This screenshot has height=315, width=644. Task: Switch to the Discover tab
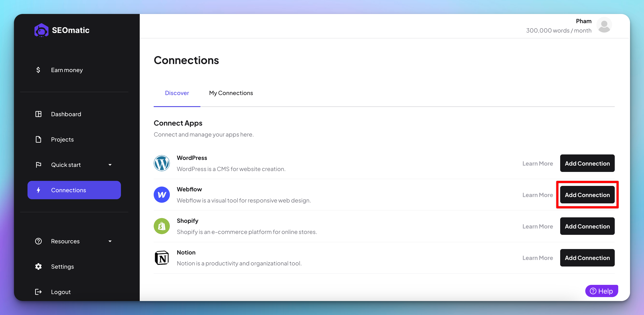tap(177, 93)
